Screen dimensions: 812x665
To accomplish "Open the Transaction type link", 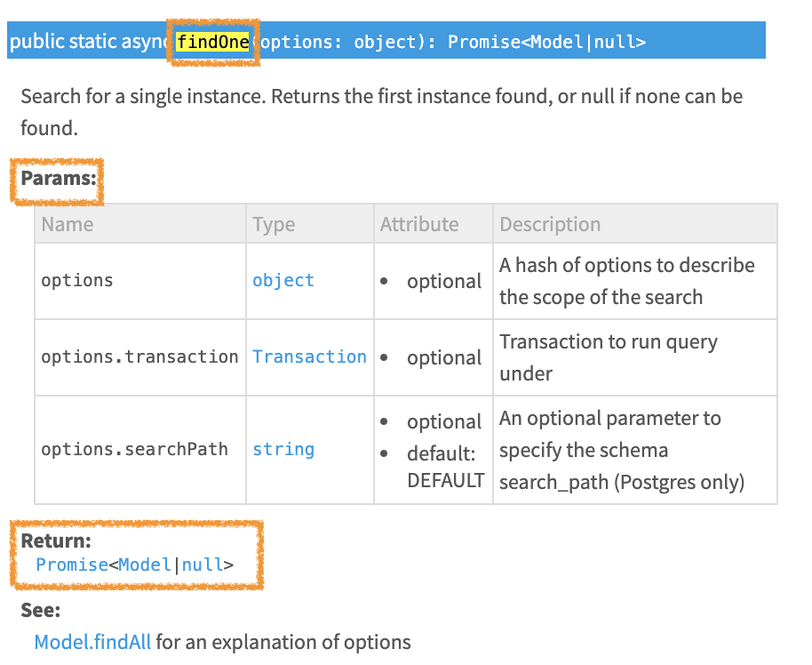I will tap(309, 357).
